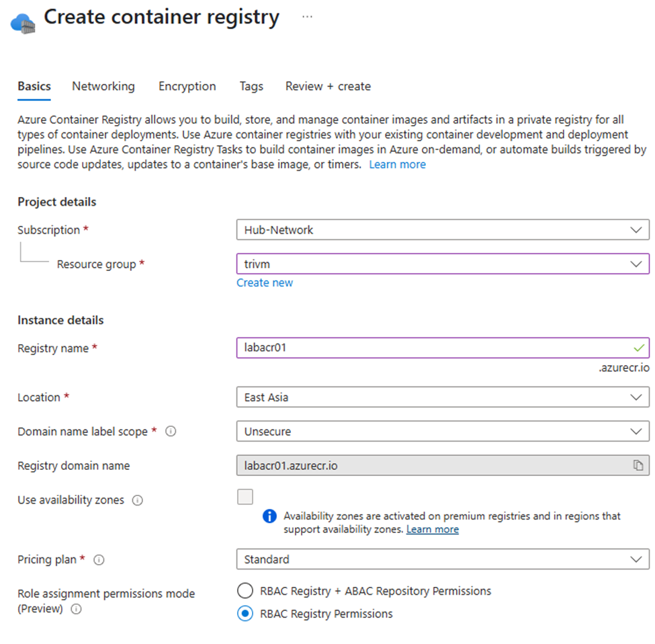Viewport: 655px width, 644px height.
Task: Click Create new resource group link
Action: coord(265,283)
